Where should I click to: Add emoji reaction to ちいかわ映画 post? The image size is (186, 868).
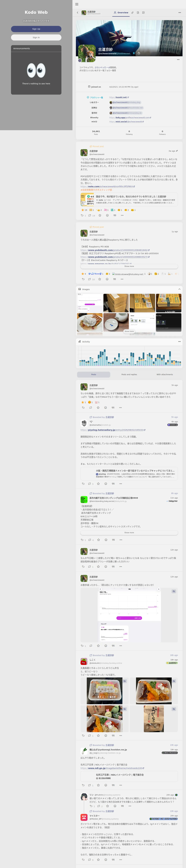click(x=106, y=407)
